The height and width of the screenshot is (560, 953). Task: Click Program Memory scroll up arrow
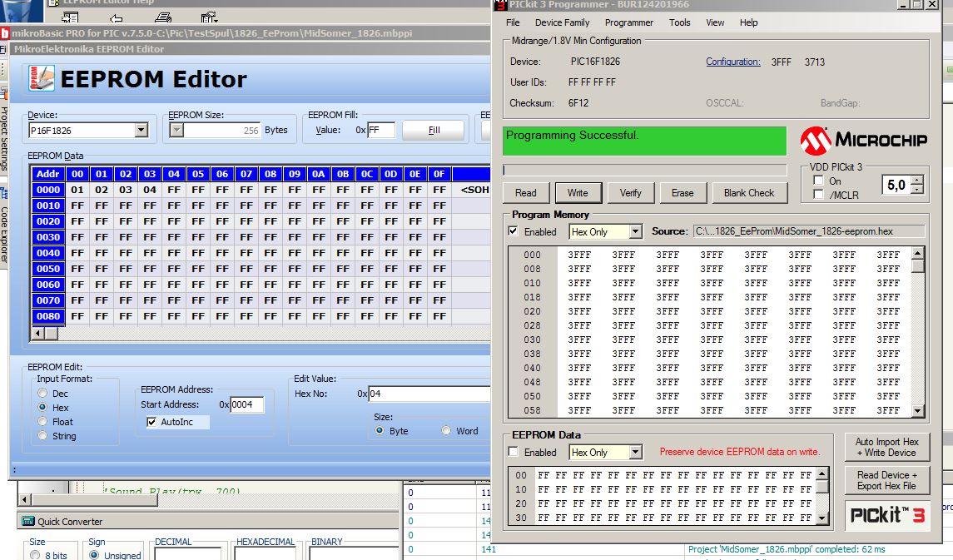[918, 253]
